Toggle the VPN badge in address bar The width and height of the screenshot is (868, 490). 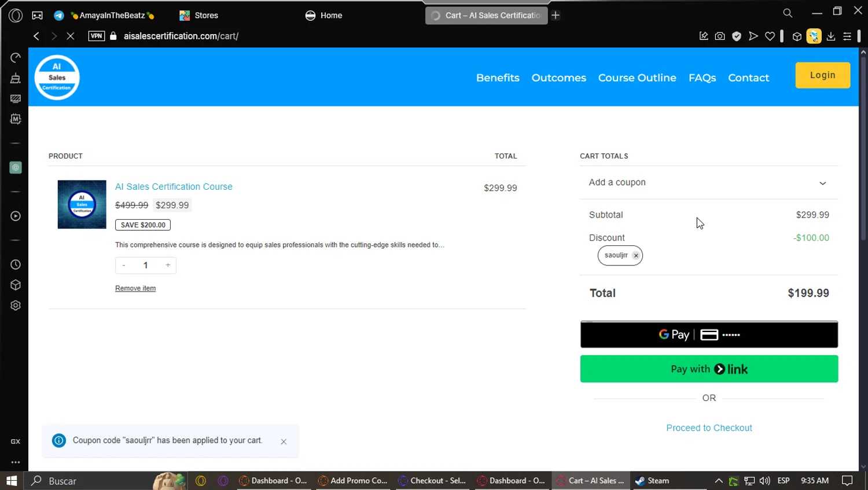point(97,36)
